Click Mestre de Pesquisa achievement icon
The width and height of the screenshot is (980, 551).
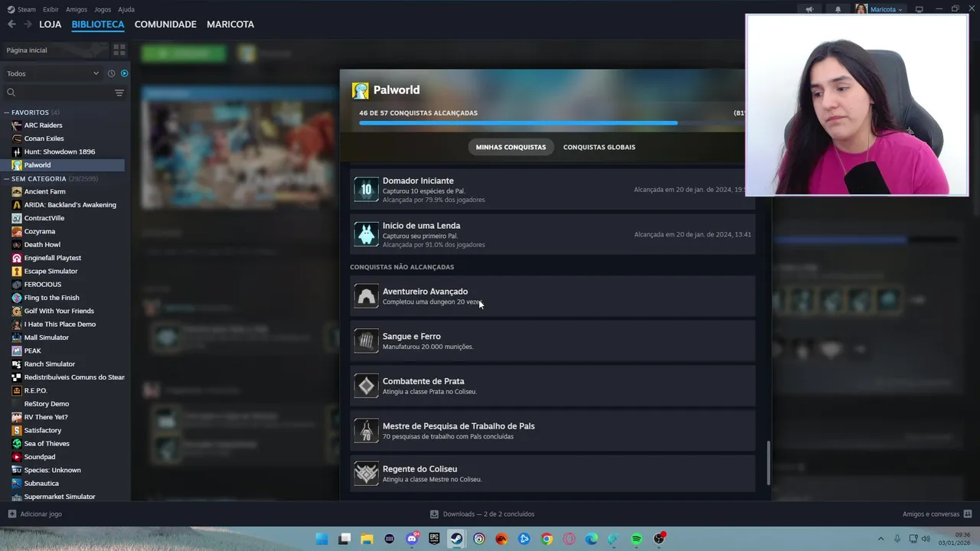[x=366, y=431]
